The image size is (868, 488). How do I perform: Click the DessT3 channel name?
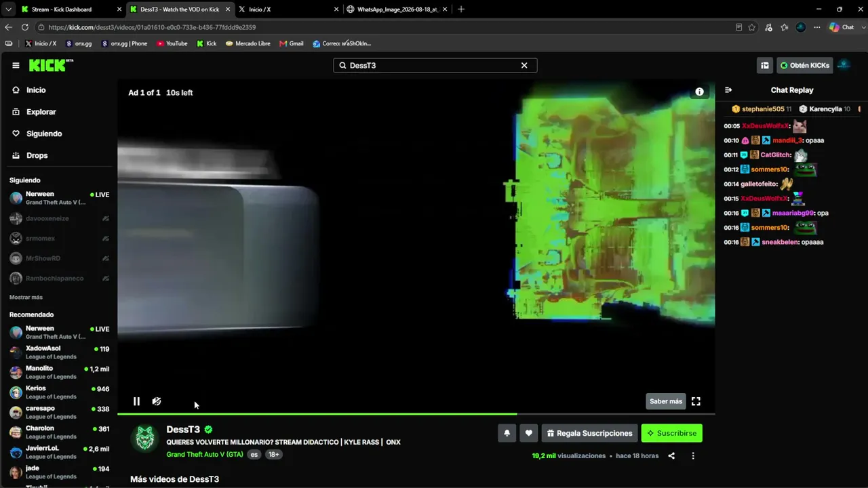pos(183,429)
